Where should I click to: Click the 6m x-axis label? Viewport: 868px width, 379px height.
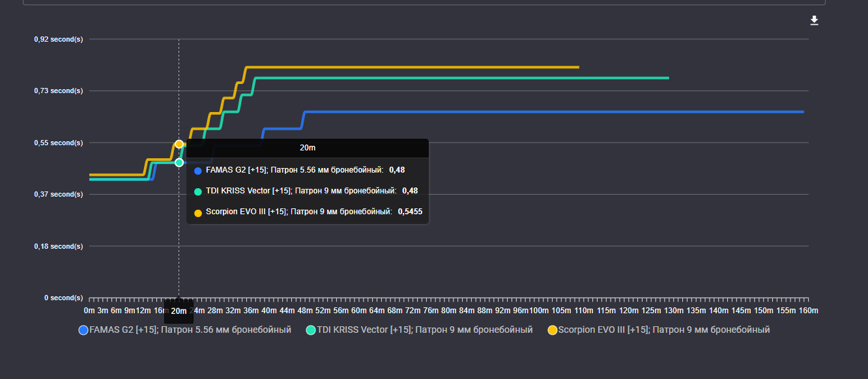coord(116,310)
